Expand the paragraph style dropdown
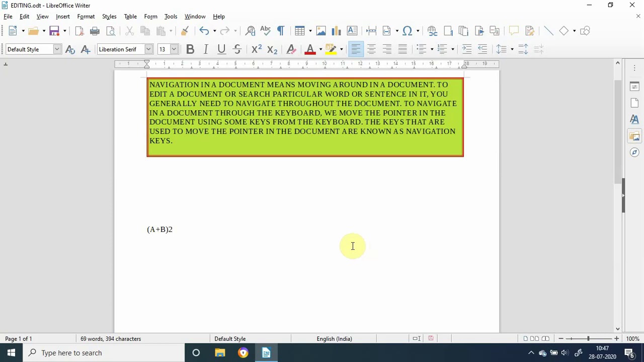Image resolution: width=644 pixels, height=362 pixels. point(57,49)
